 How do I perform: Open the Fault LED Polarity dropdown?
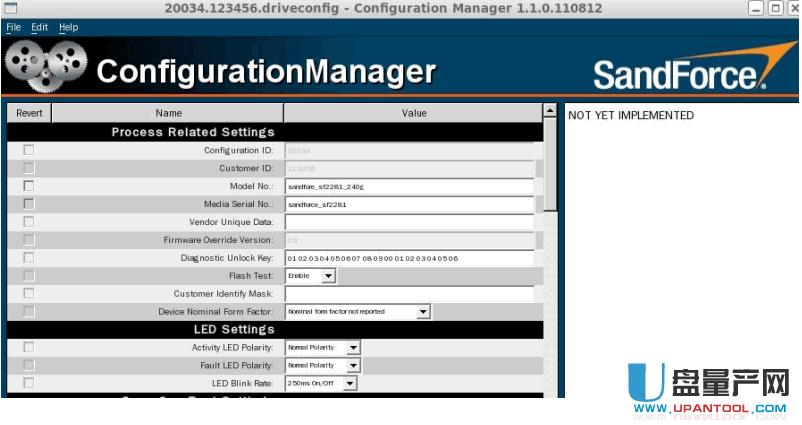pyautogui.click(x=323, y=365)
